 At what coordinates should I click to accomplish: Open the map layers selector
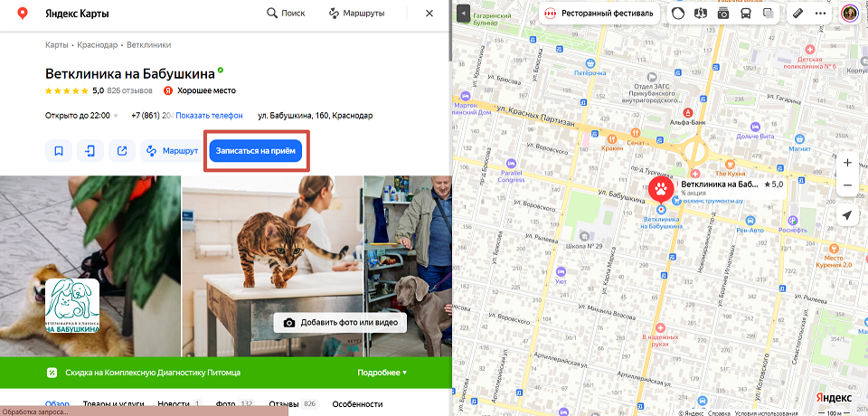tap(768, 14)
